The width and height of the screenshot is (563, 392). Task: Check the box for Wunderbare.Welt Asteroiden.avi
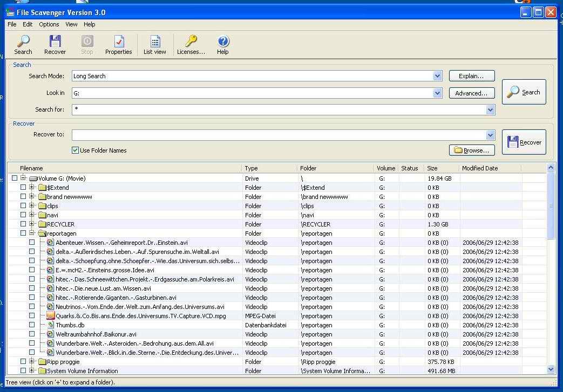click(x=32, y=343)
